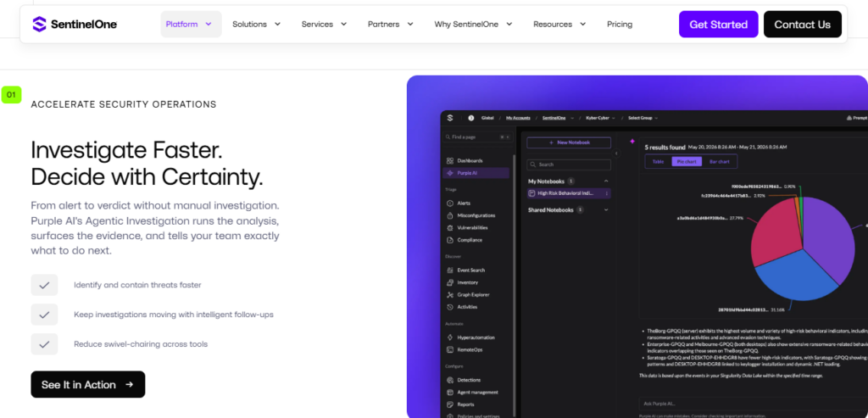Open the Reports sidebar icon
Image resolution: width=868 pixels, height=418 pixels.
coord(450,404)
